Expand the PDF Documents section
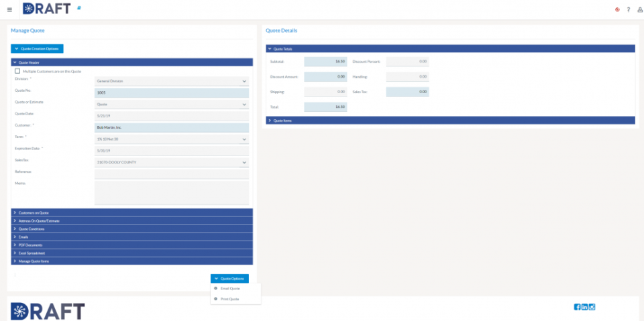644x321 pixels. [132, 245]
